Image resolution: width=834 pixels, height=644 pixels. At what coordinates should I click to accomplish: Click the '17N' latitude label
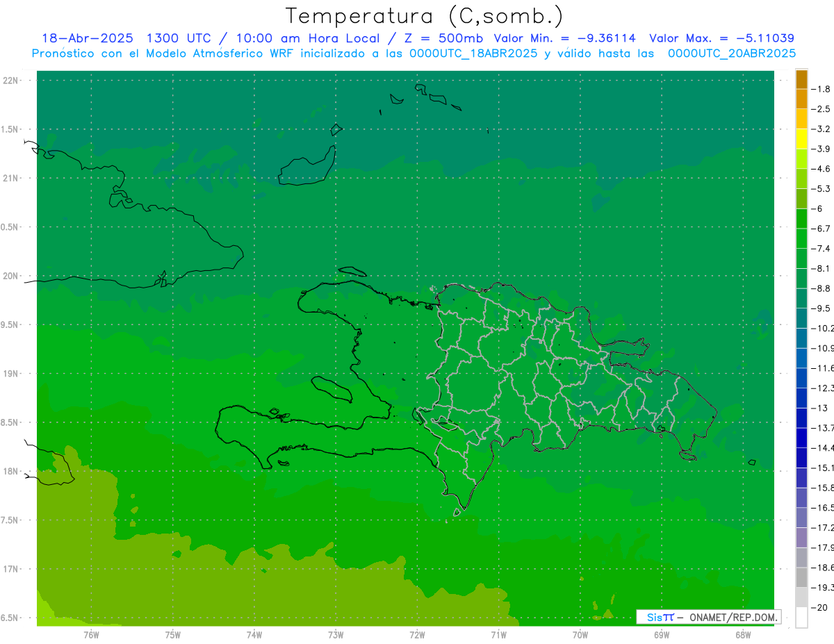(11, 569)
